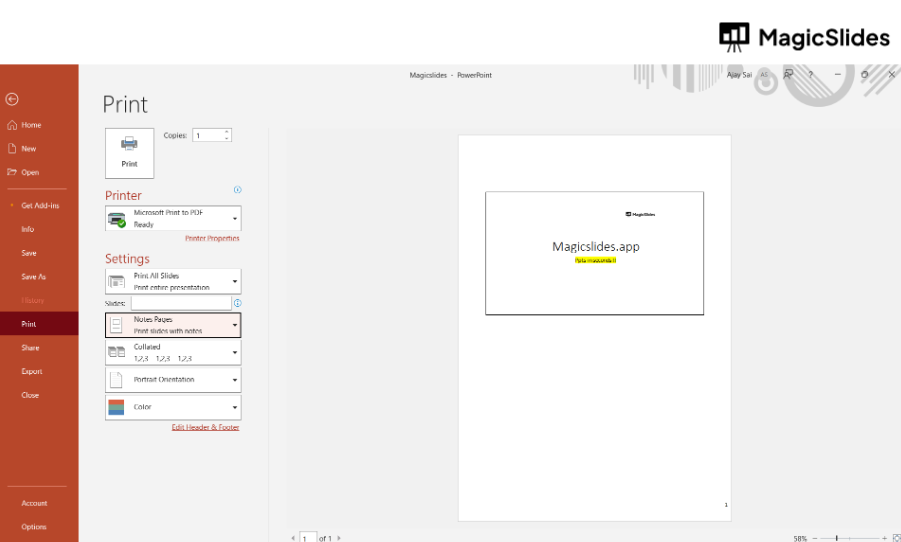Go to next preview page arrow

point(339,538)
